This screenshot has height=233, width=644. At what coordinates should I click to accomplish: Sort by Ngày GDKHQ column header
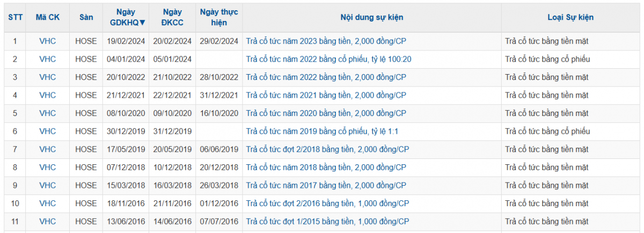(x=127, y=17)
